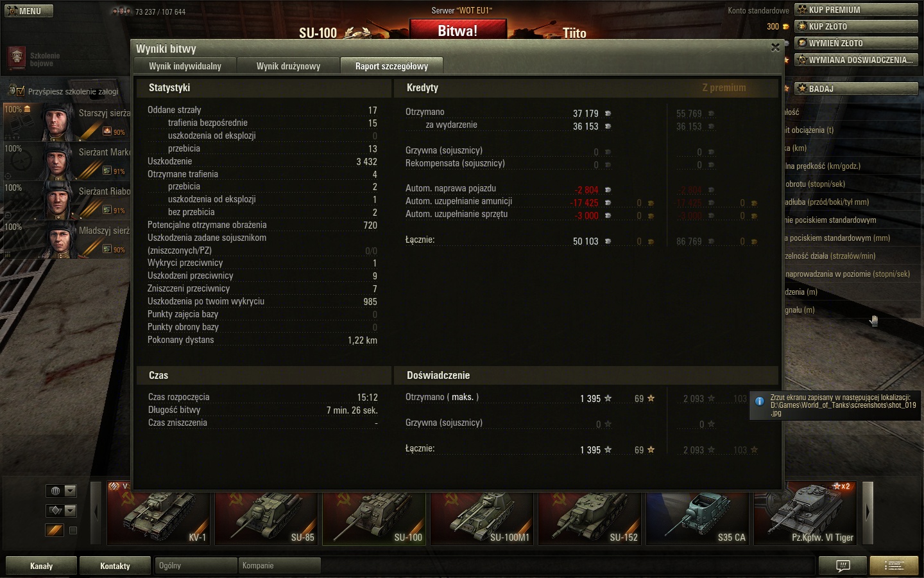Open Kontakty contacts button
This screenshot has width=924, height=578.
[115, 566]
